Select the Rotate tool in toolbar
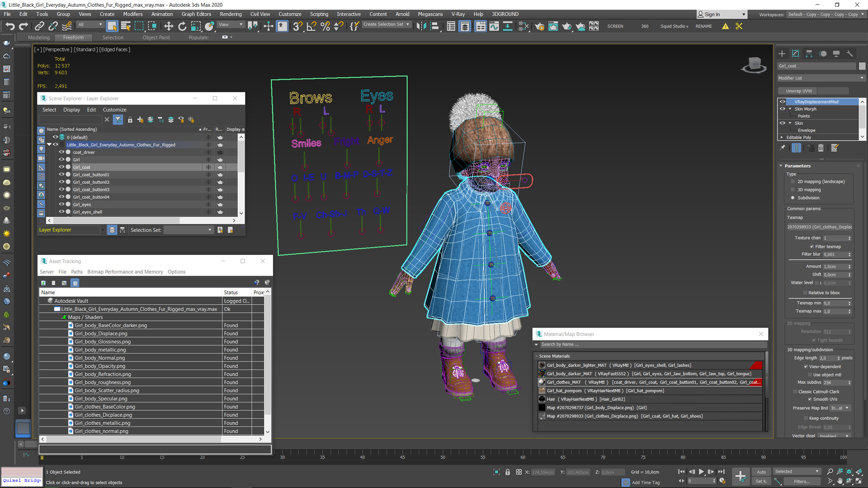 coord(183,26)
